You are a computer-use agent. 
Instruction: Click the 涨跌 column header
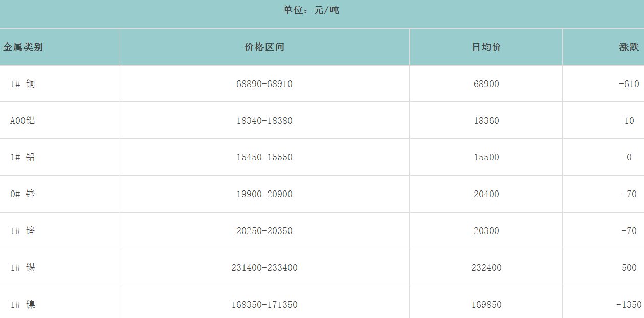tap(629, 47)
